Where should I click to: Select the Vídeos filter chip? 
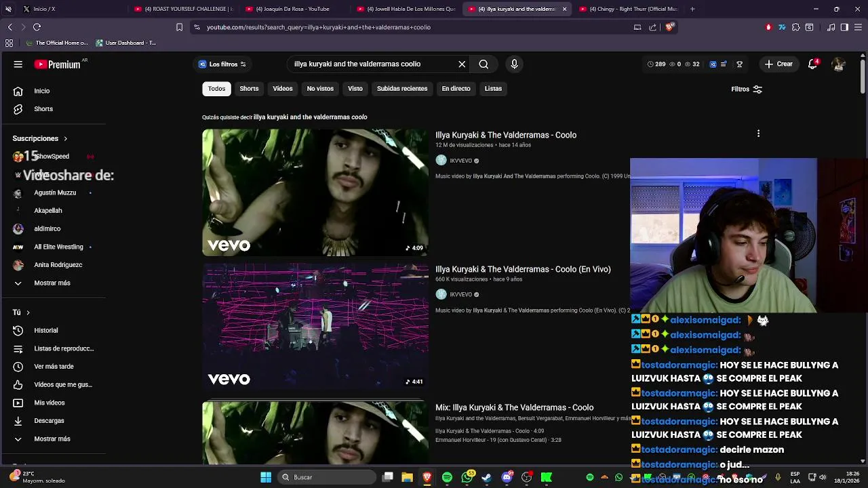[283, 89]
